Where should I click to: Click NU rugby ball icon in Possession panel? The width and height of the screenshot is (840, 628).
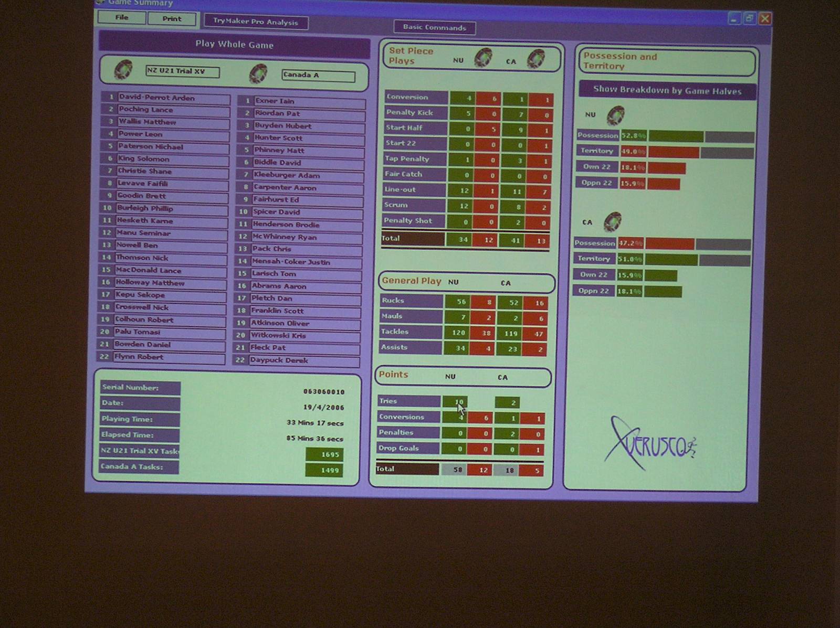click(x=615, y=115)
